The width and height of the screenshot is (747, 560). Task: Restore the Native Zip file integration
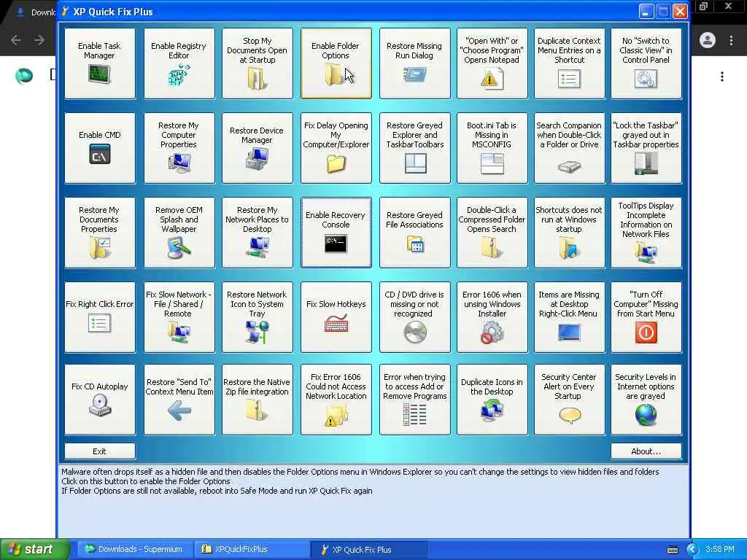(258, 400)
